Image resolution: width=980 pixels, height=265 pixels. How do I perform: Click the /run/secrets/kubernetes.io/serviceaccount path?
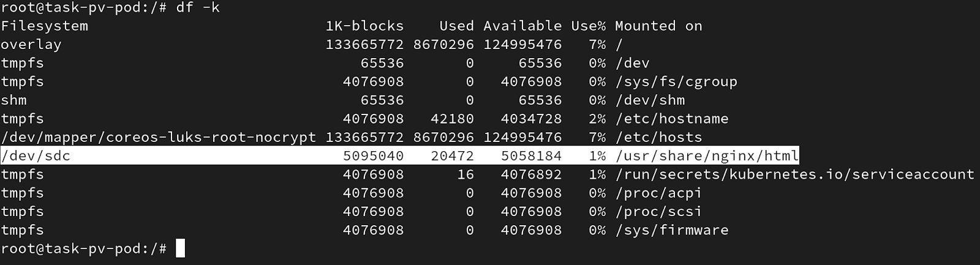[794, 174]
